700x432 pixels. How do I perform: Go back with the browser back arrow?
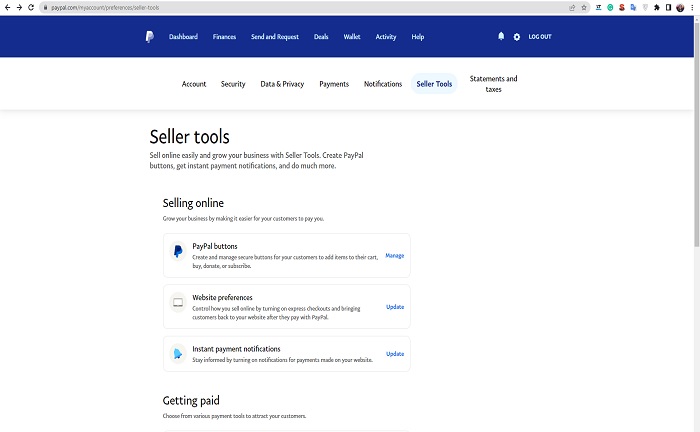pyautogui.click(x=7, y=8)
